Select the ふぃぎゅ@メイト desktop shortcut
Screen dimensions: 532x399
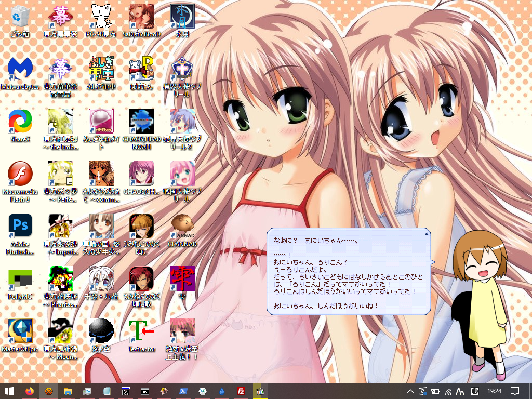101,129
